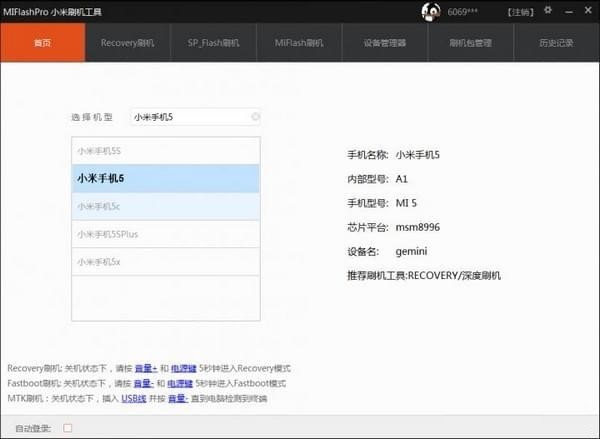Toggle the 自动登录 checkbox
600x439 pixels.
68,428
